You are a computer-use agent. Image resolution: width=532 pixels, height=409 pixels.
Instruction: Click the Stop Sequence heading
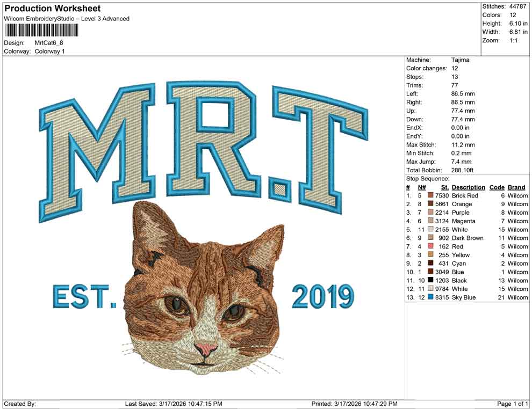[427, 178]
